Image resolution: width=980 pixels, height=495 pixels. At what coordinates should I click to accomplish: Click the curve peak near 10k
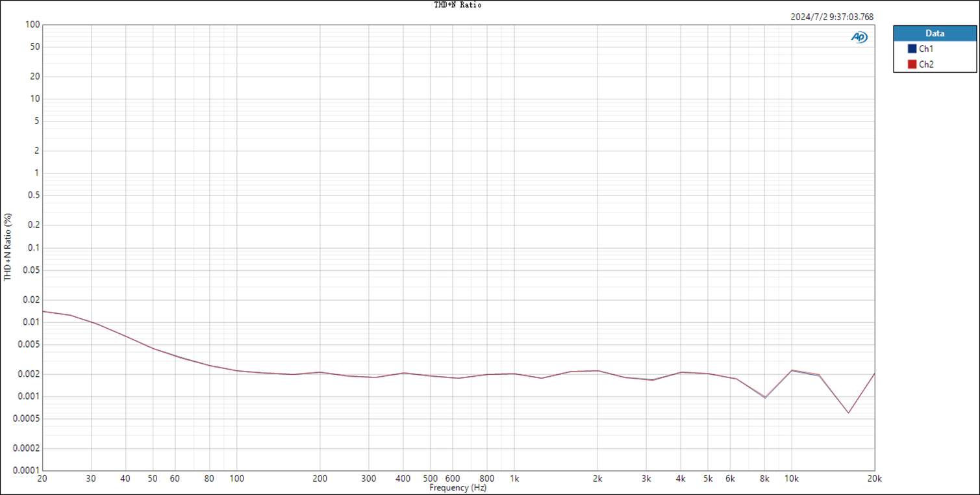pyautogui.click(x=791, y=370)
